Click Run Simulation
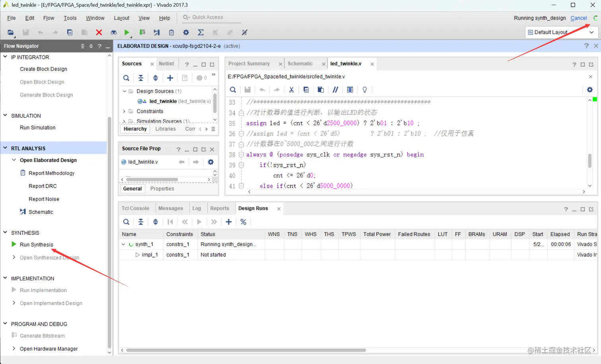Image resolution: width=601 pixels, height=364 pixels. tap(37, 128)
